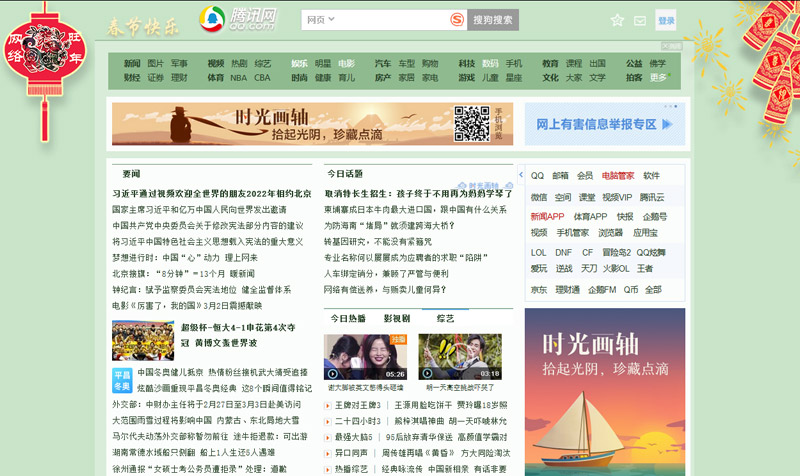Open the 应用宝 link

pos(645,233)
